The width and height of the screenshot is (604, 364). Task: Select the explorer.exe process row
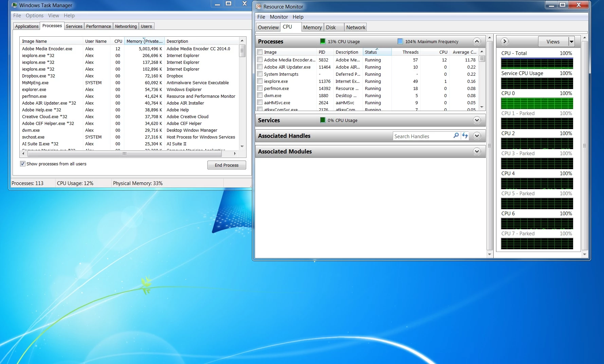point(129,89)
